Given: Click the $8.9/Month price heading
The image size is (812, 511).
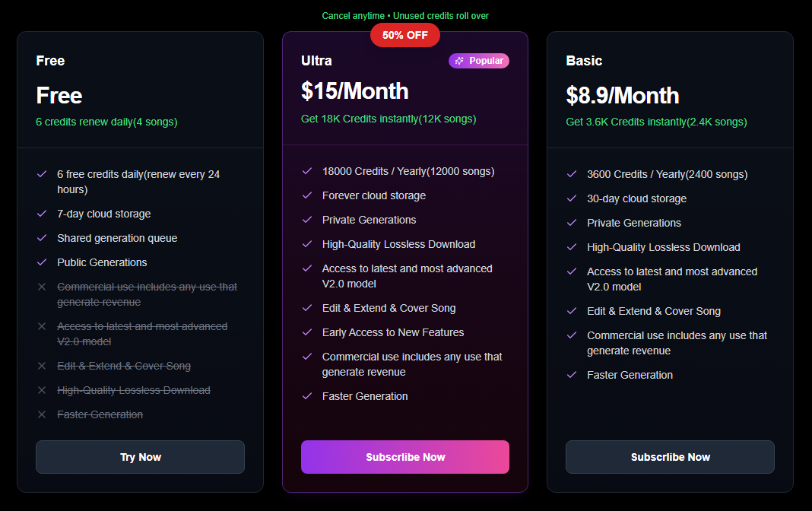Looking at the screenshot, I should (x=623, y=95).
